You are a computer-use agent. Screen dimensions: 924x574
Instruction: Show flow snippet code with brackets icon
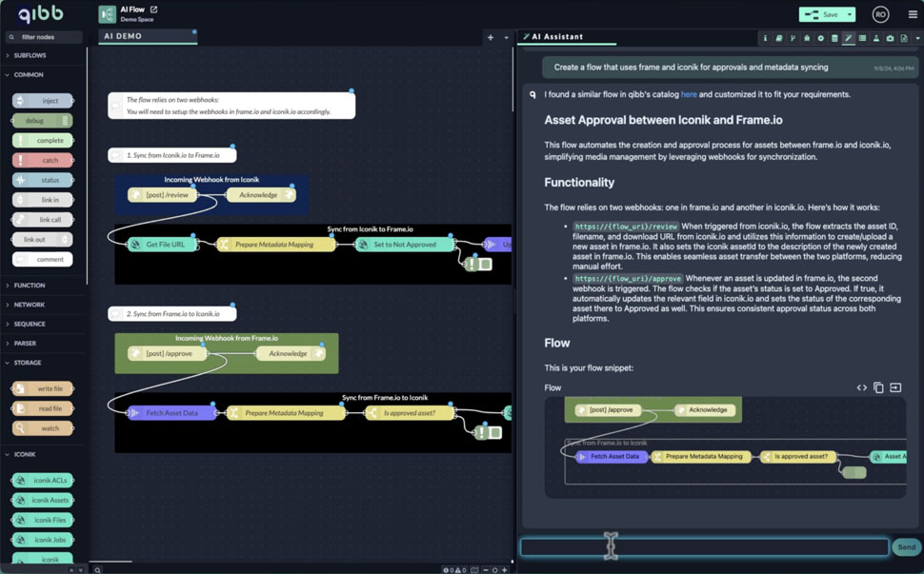(x=861, y=387)
